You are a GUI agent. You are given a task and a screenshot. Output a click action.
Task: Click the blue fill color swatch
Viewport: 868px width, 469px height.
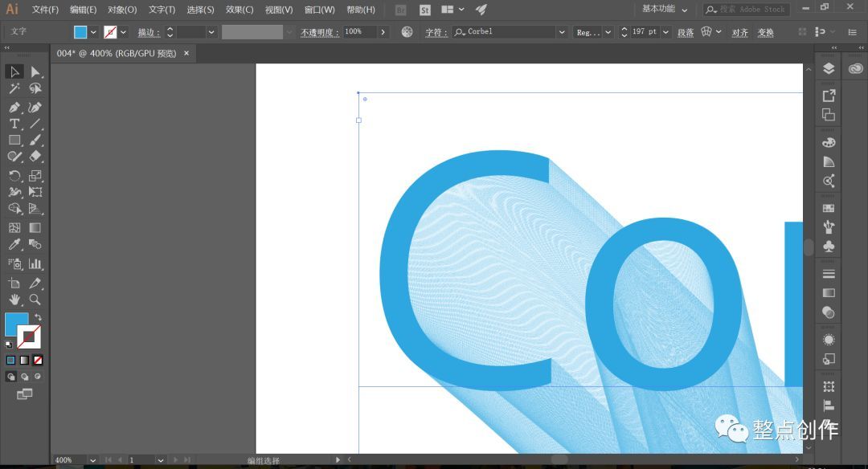80,32
